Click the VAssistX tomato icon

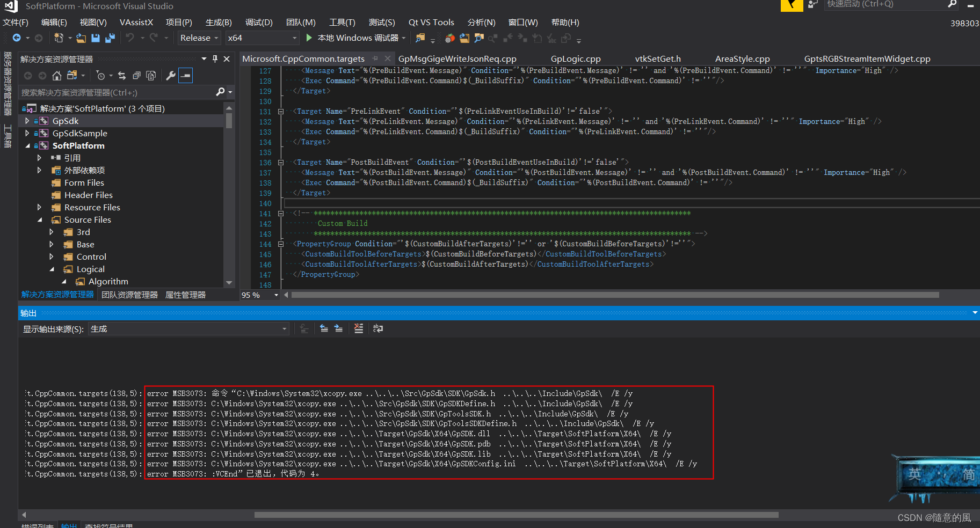450,38
